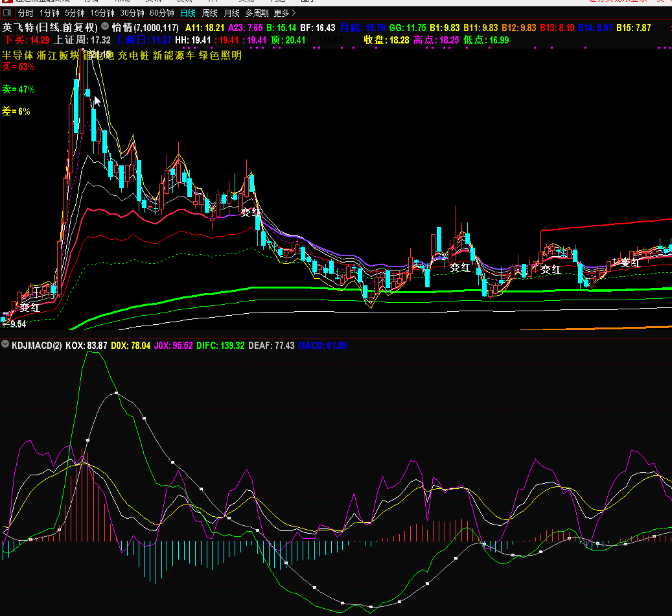Click the 顶: 20.41 value
Image resolution: width=672 pixels, height=616 pixels.
(x=288, y=40)
